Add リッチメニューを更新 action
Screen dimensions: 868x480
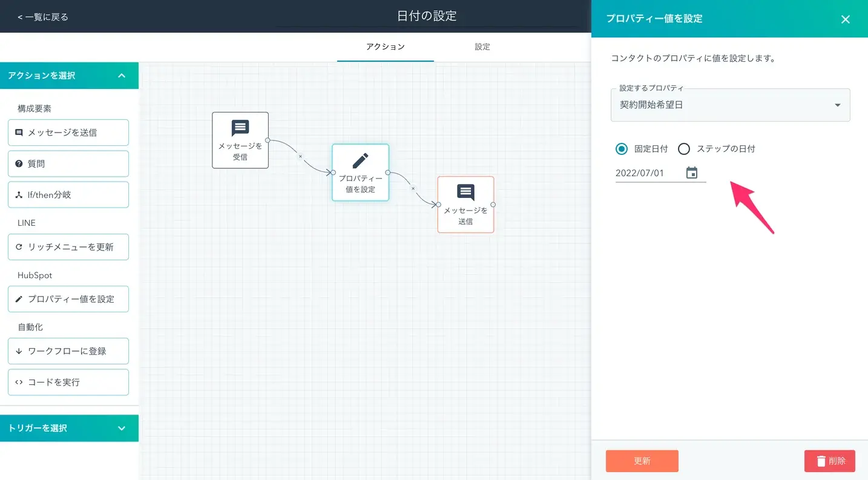pyautogui.click(x=68, y=247)
